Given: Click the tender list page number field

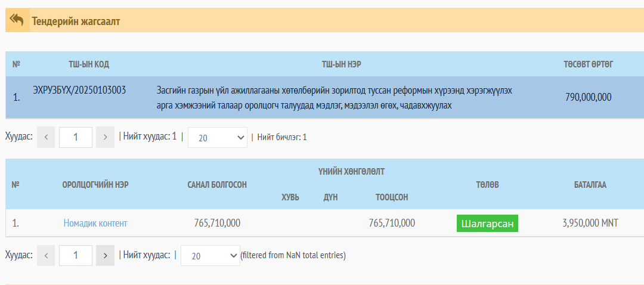Looking at the screenshot, I should 76,137.
